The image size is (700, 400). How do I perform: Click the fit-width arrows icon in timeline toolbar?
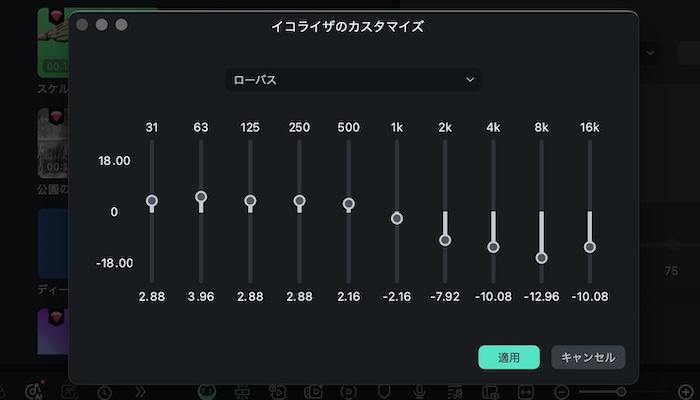(x=526, y=392)
